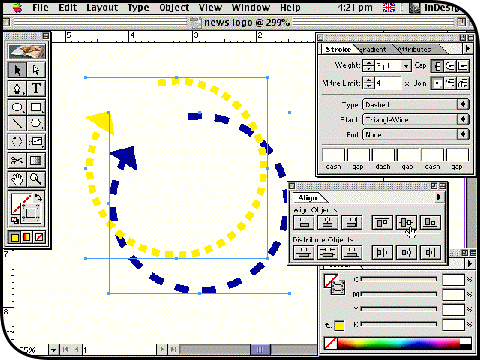Screen dimensions: 480x360
Task: Activate the Apply None button in toolbox
Action: click(39, 237)
